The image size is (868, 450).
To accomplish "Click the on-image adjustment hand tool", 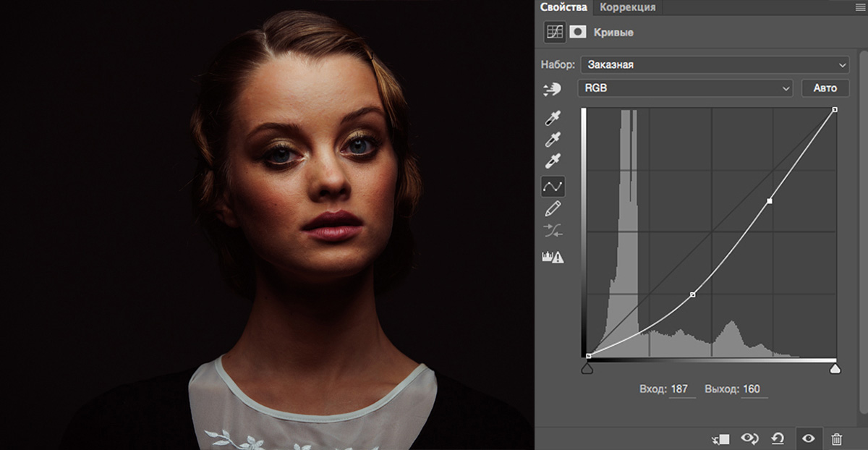I will coord(552,88).
